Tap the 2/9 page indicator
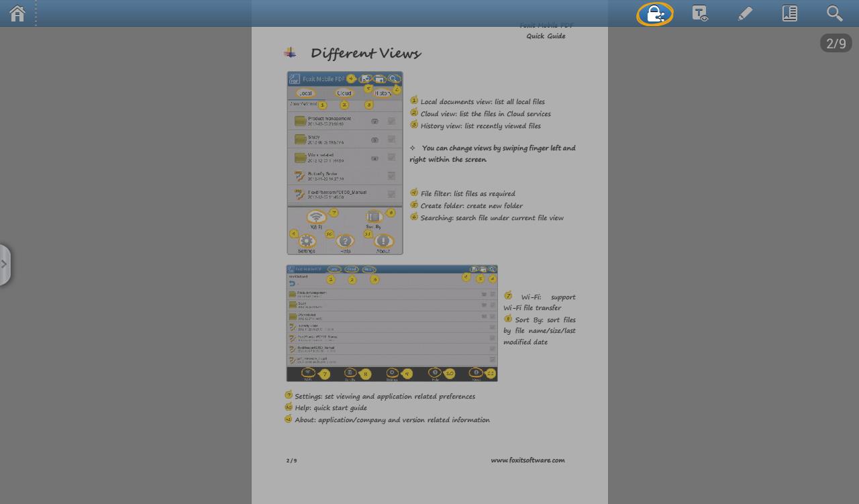The image size is (859, 504). [x=836, y=43]
